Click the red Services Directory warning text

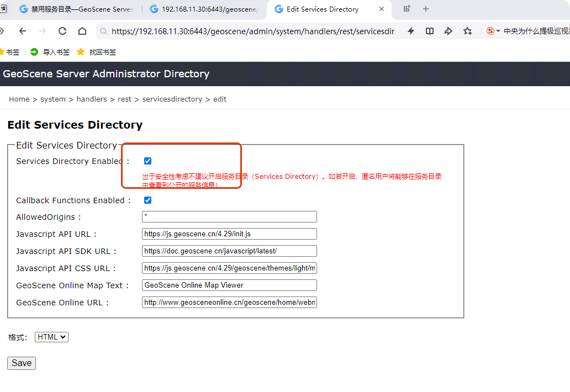pyautogui.click(x=292, y=181)
